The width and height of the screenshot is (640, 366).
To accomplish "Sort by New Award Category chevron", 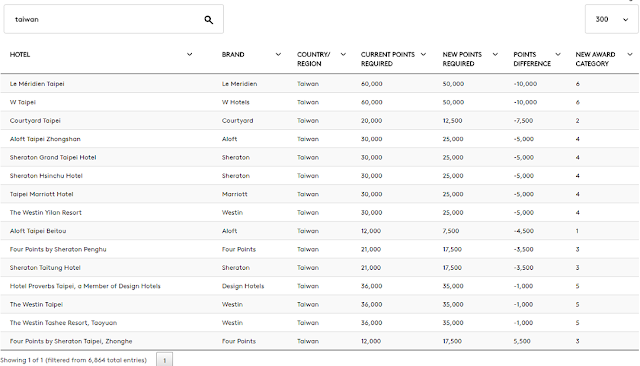I will click(x=630, y=54).
